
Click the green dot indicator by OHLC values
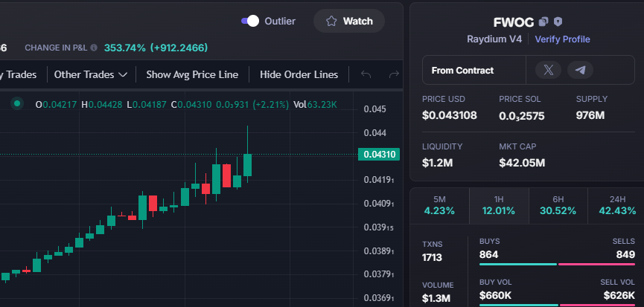(x=17, y=104)
